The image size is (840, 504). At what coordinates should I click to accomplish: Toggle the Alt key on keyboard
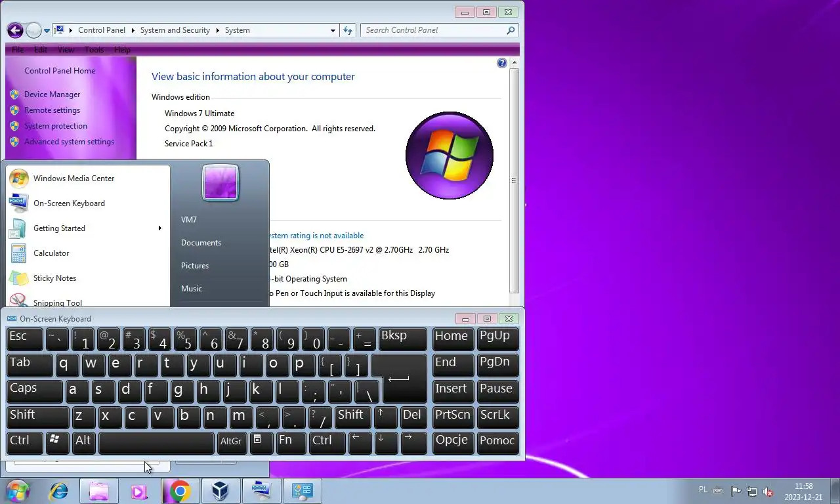83,442
